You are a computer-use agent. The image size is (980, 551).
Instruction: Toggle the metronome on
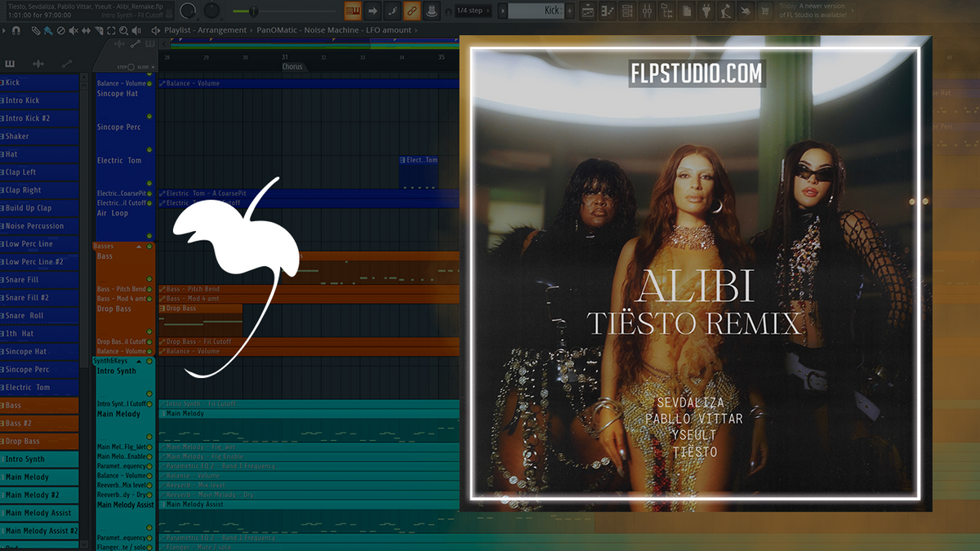[433, 11]
